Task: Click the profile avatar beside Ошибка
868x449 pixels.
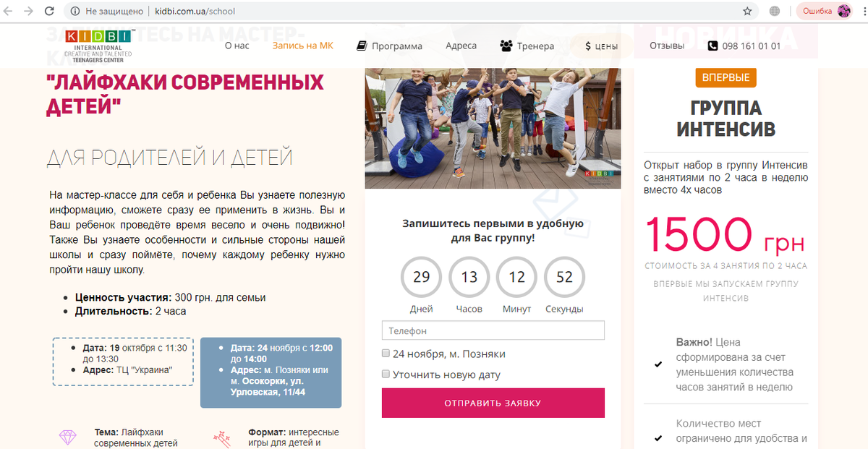Action: pos(844,11)
